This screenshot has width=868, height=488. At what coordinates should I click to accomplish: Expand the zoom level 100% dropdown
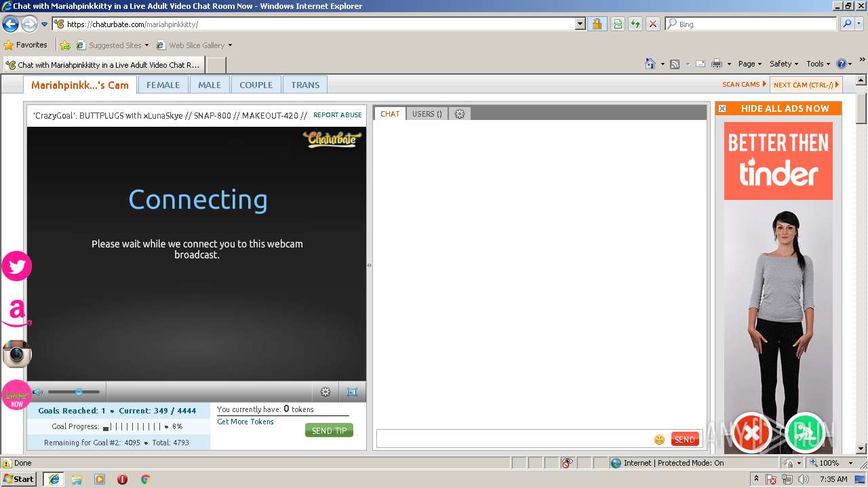850,463
